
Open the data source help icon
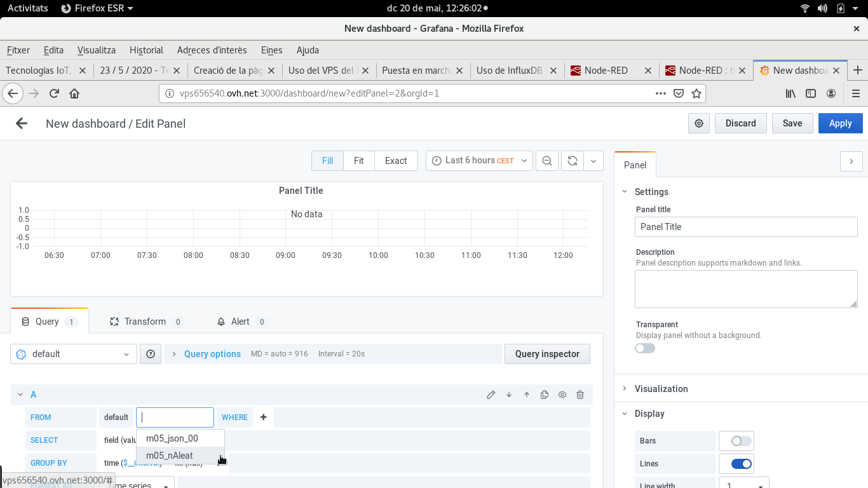point(151,354)
